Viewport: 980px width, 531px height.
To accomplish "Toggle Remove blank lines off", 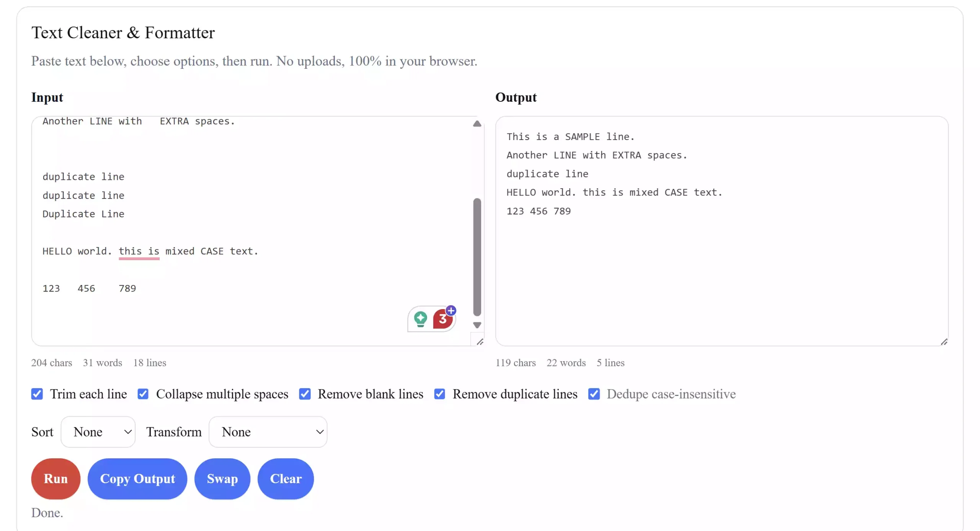I will pos(305,394).
